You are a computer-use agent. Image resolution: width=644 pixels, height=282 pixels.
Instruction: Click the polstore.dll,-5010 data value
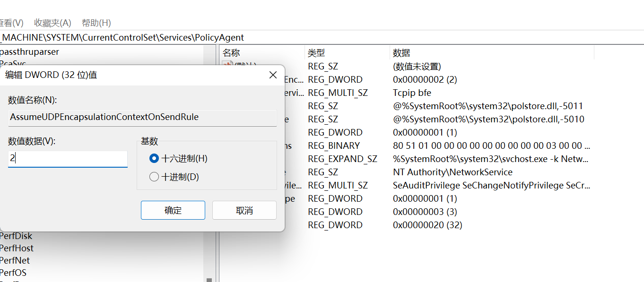point(488,119)
